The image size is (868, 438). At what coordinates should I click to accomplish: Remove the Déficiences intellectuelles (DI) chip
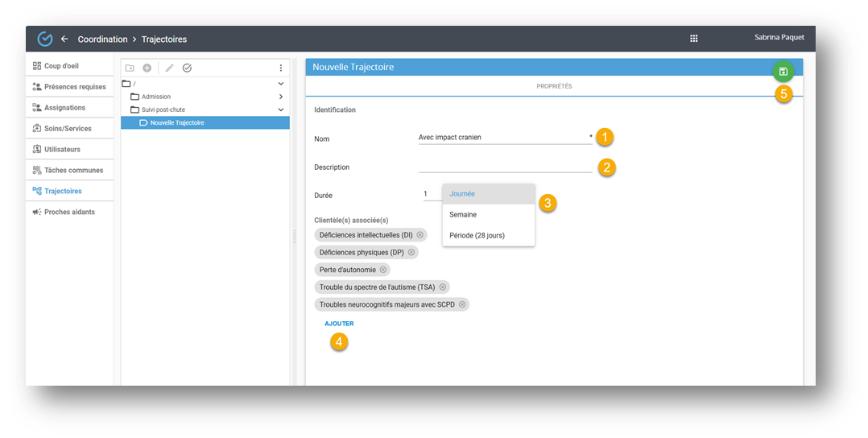tap(420, 234)
